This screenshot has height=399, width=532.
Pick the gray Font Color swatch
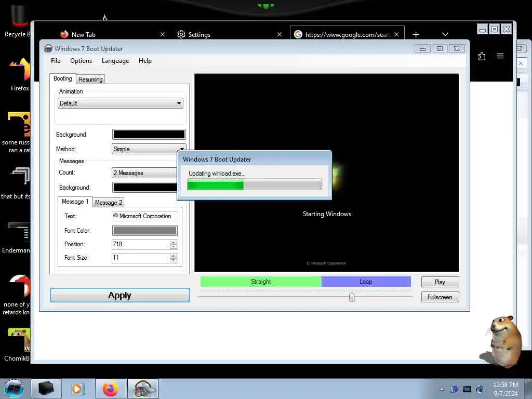pyautogui.click(x=145, y=231)
